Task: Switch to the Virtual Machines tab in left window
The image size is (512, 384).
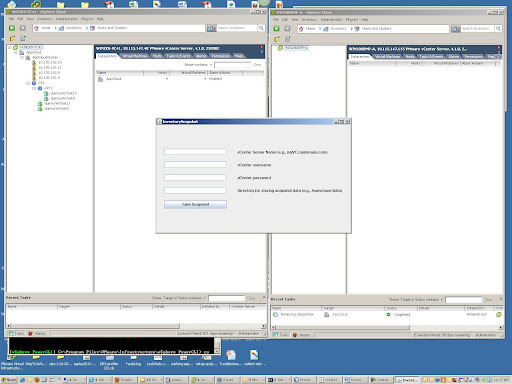Action: 135,56
